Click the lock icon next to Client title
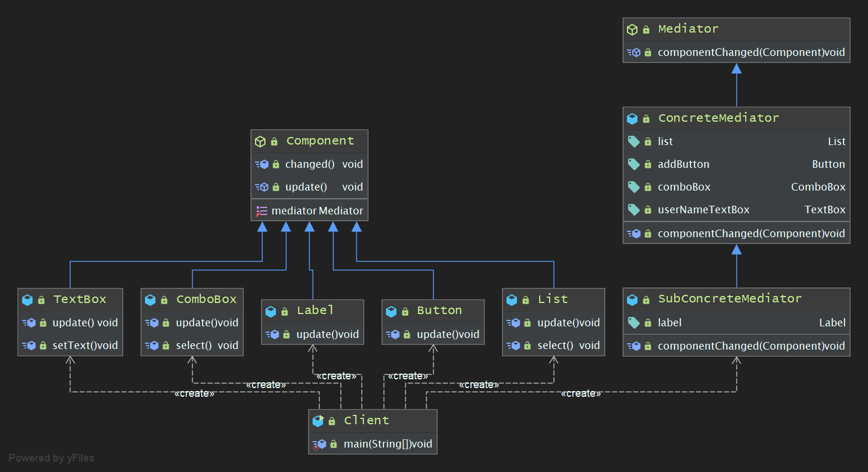 (x=332, y=421)
